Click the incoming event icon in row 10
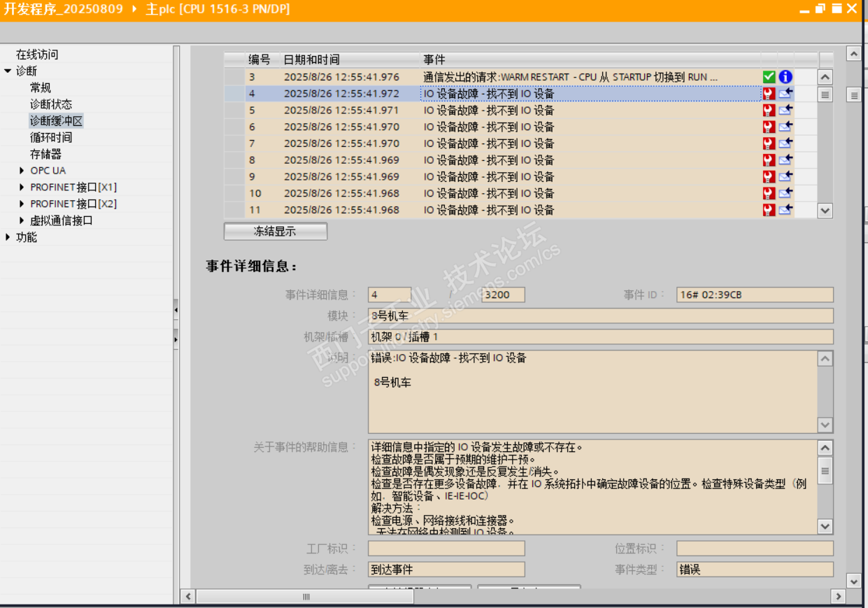This screenshot has width=868, height=608. coord(785,194)
